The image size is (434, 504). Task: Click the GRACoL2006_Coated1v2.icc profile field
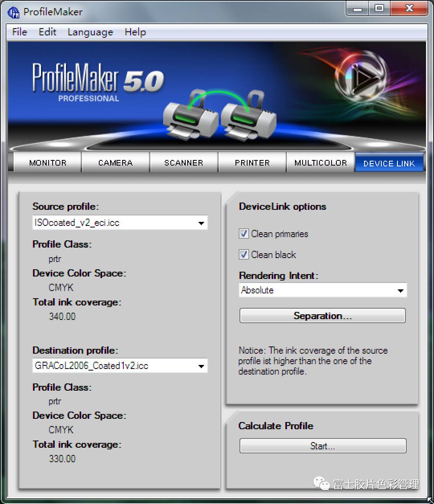(x=120, y=366)
